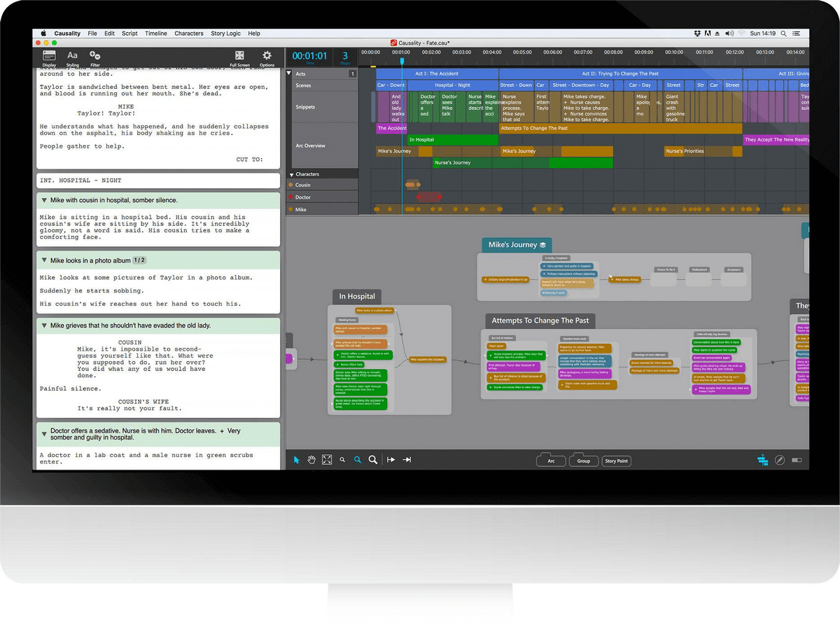This screenshot has width=840, height=632.
Task: Open the Filter tool icon
Action: (x=95, y=57)
